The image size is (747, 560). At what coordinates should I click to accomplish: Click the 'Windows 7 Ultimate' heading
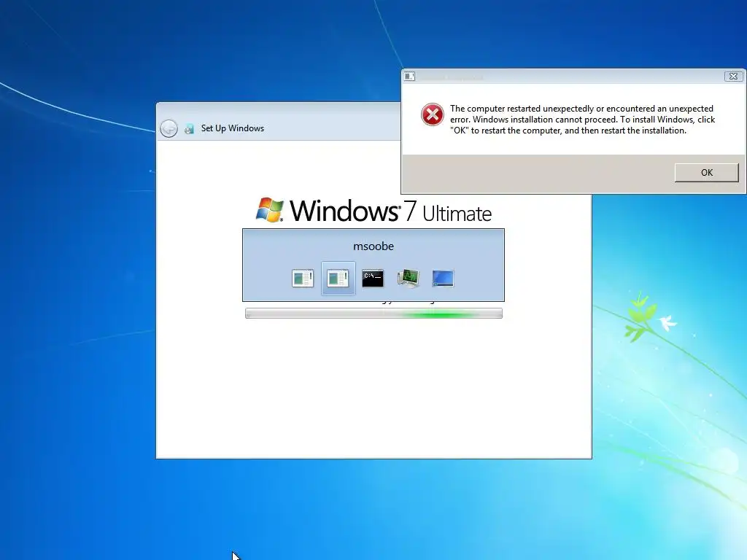pyautogui.click(x=390, y=211)
